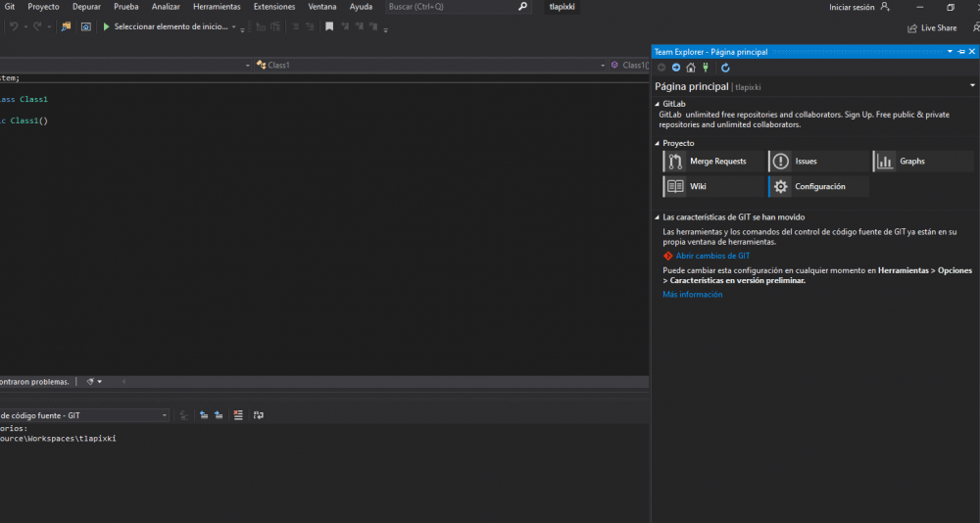
Task: Open the Analizar menu
Action: (166, 7)
